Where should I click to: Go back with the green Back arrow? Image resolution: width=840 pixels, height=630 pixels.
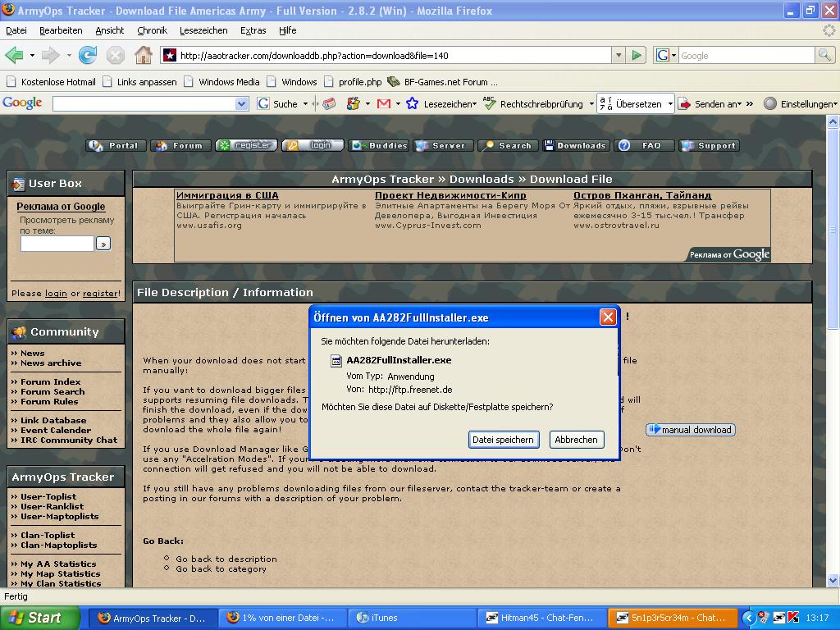coord(15,55)
